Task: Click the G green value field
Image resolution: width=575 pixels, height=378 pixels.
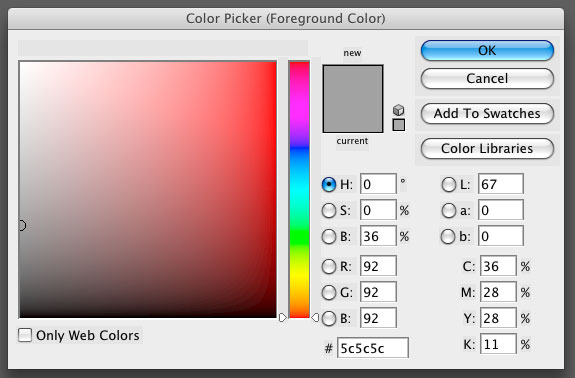Action: 378,292
